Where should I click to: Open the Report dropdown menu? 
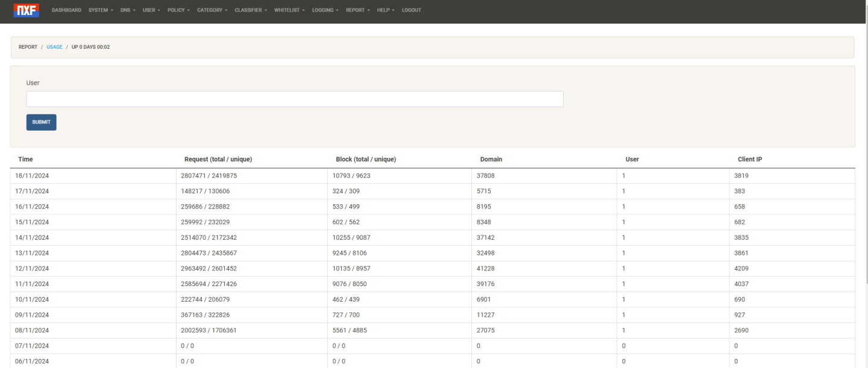pyautogui.click(x=357, y=10)
